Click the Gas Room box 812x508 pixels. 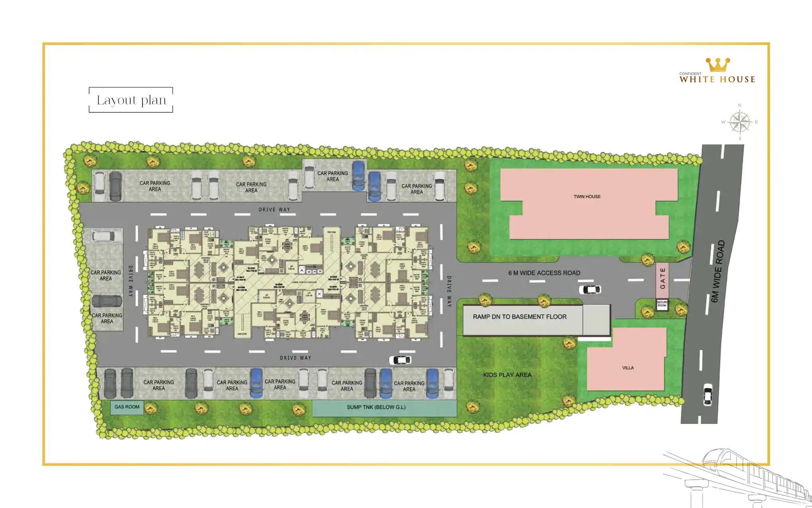point(127,407)
